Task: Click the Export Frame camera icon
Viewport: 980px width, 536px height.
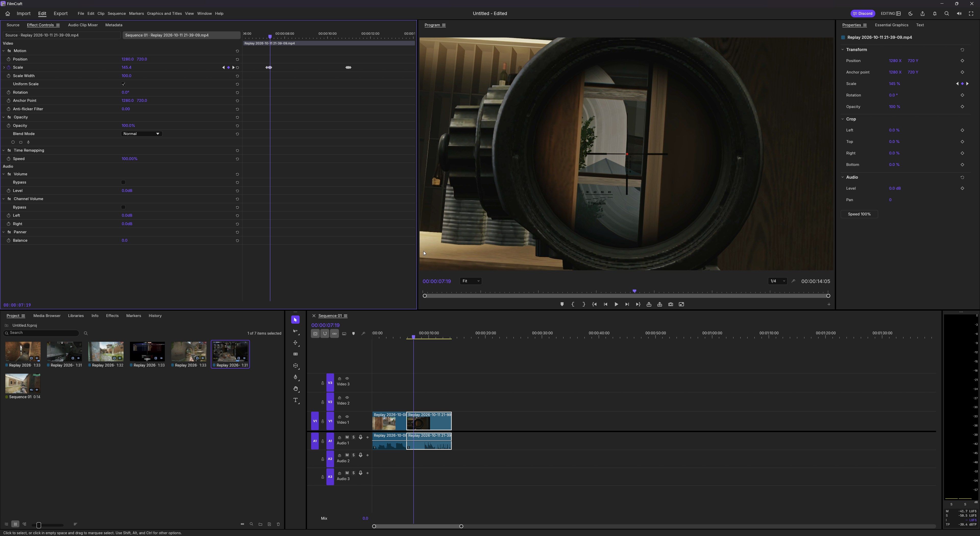Action: tap(670, 304)
